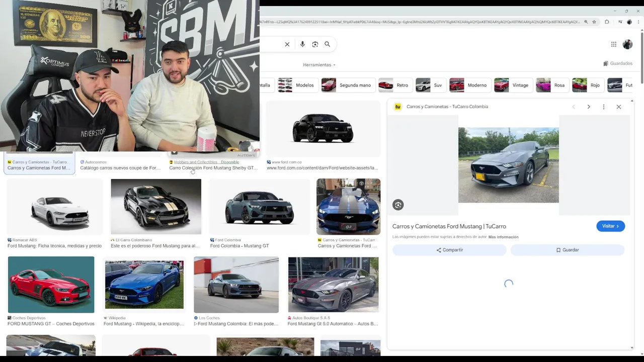This screenshot has height=362, width=644.
Task: Open Autos Boutique gray Mustang image
Action: [x=333, y=285]
